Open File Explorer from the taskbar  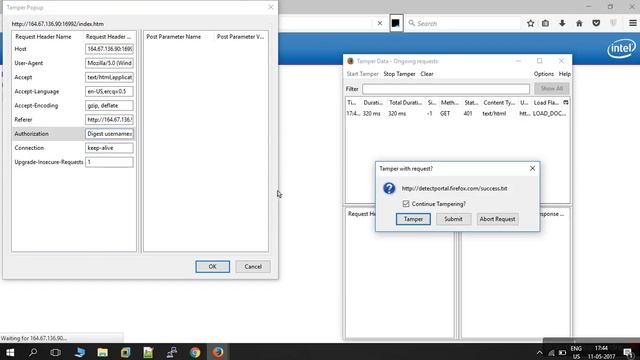click(x=102, y=352)
